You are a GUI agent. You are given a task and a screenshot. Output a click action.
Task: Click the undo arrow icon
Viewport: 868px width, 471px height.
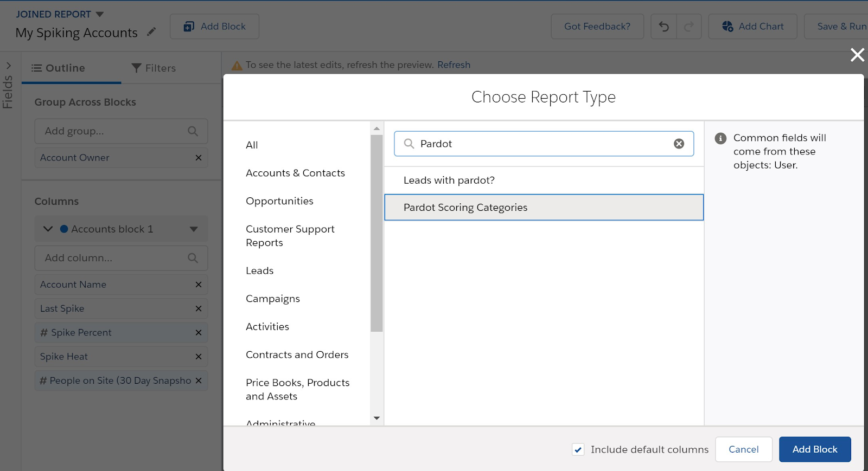tap(663, 27)
